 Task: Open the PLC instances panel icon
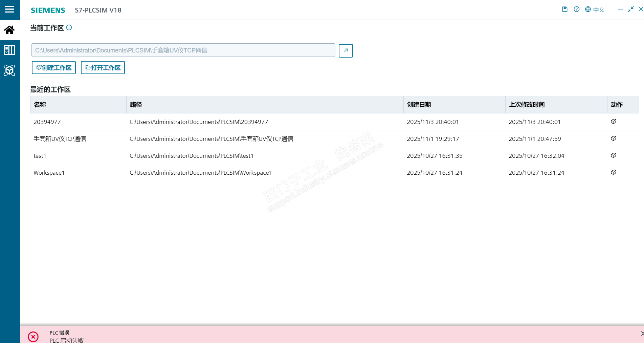(x=9, y=50)
